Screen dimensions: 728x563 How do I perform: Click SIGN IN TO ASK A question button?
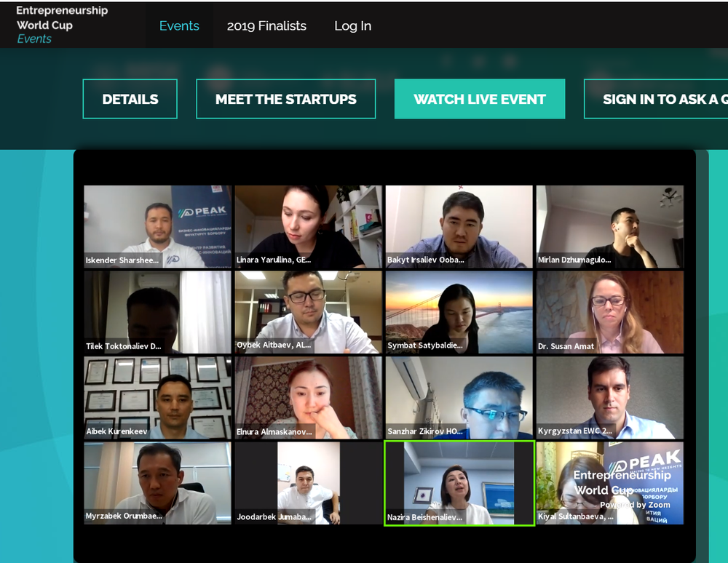656,99
